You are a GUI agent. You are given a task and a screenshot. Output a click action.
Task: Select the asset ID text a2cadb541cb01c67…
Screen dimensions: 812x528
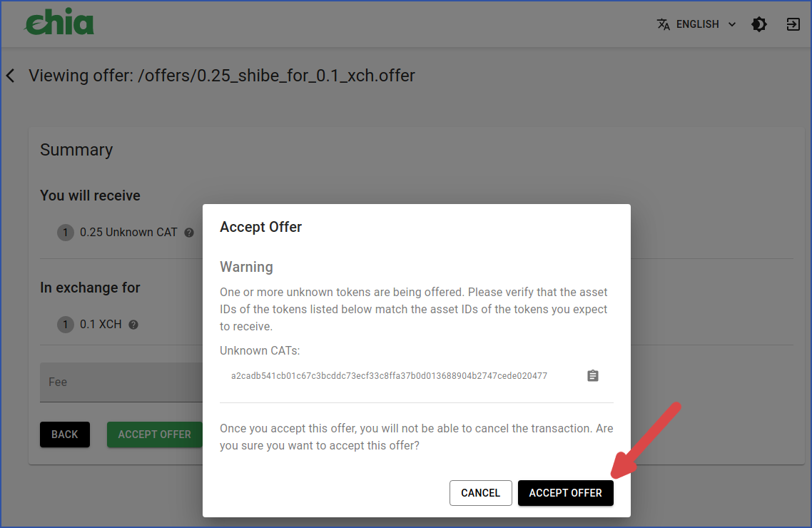[389, 376]
